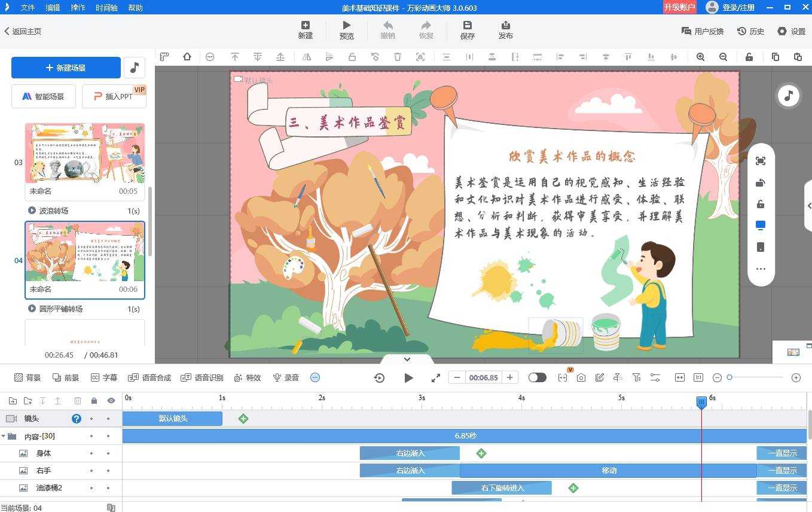Collapse the 内容-[30] layer group

[4, 437]
